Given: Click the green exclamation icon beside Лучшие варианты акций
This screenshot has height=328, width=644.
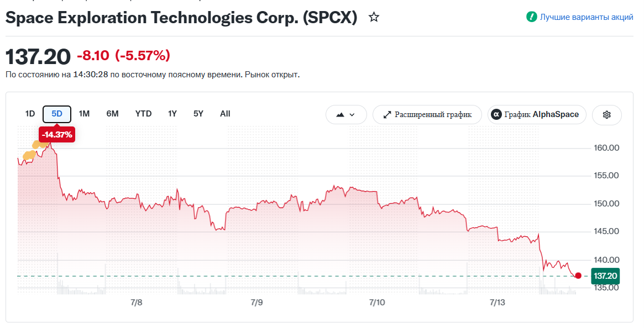Looking at the screenshot, I should coord(531,17).
